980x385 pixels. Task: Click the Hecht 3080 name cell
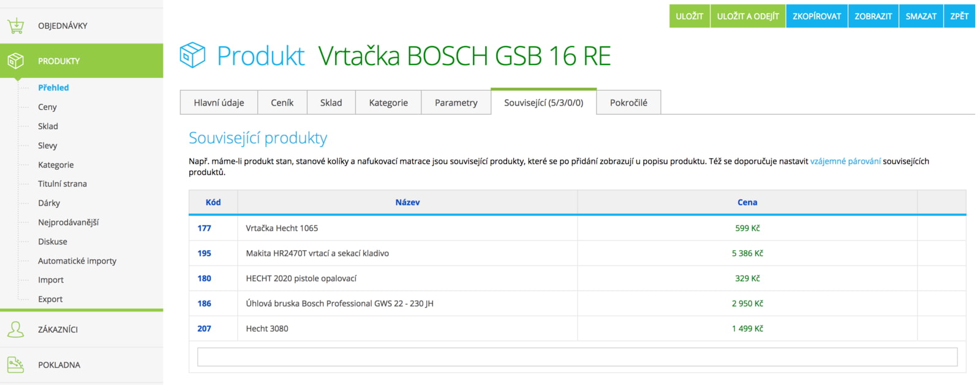[x=407, y=329]
